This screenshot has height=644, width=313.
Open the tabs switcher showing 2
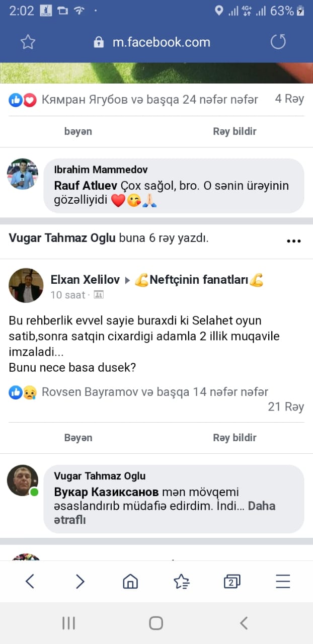(231, 582)
